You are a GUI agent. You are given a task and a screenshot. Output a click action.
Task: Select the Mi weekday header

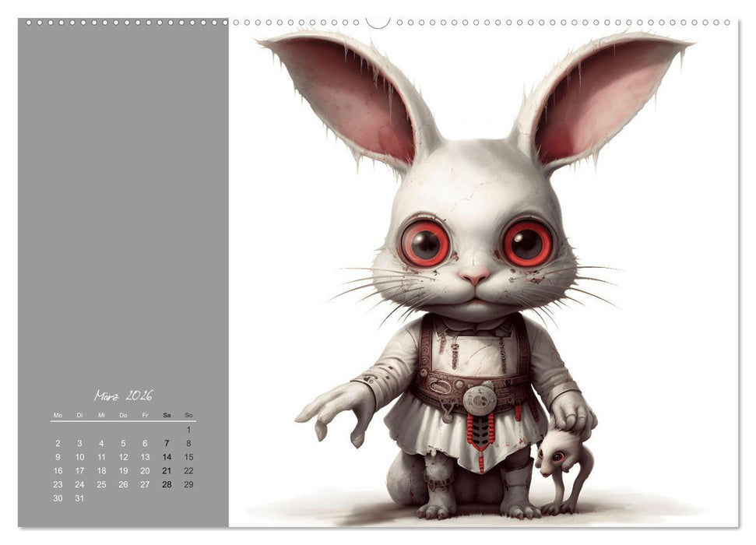100,417
